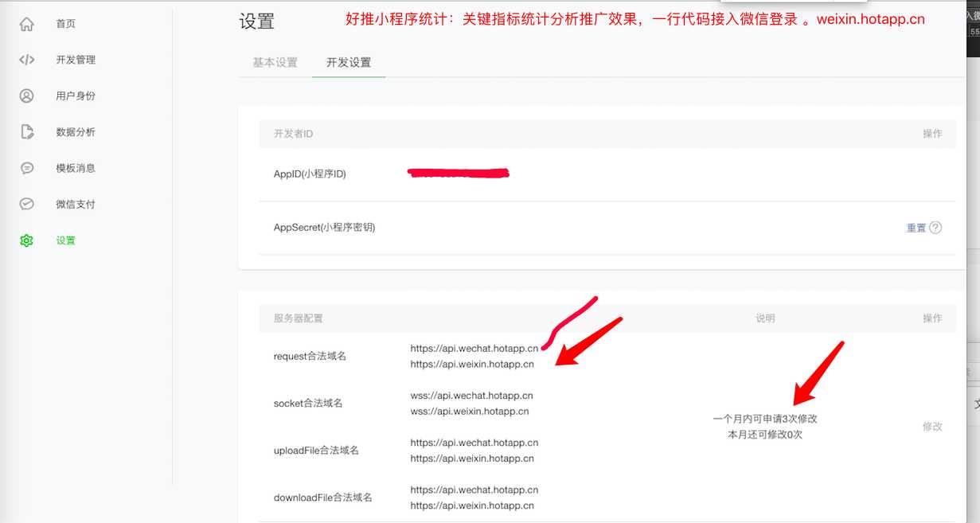Click socket合法域名 label
Image resolution: width=980 pixels, height=523 pixels.
click(308, 403)
